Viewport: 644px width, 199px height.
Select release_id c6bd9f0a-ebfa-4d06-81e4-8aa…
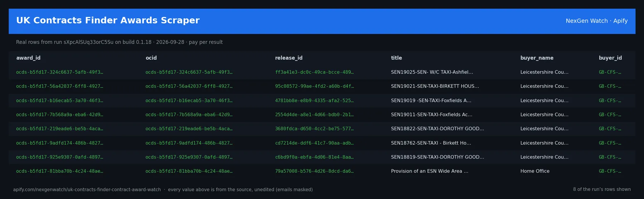coord(314,157)
